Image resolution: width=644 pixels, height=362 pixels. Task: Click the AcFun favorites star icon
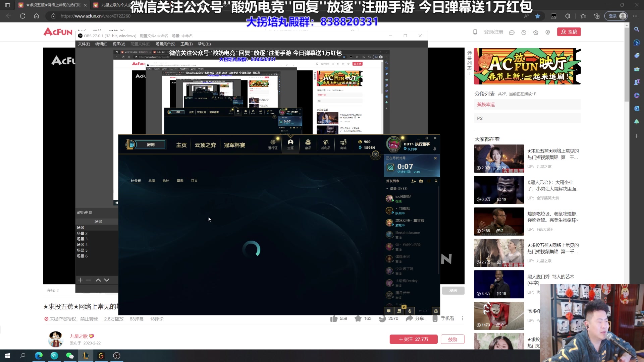pos(536,33)
